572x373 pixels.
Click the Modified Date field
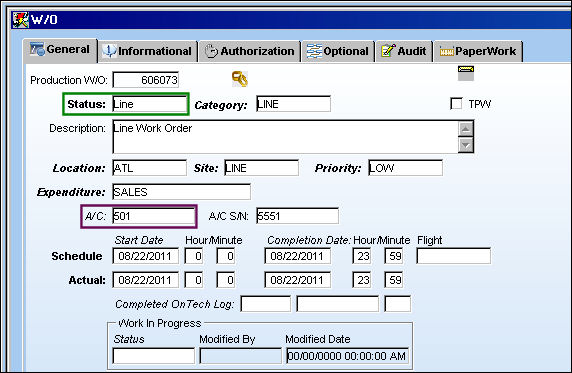(347, 356)
